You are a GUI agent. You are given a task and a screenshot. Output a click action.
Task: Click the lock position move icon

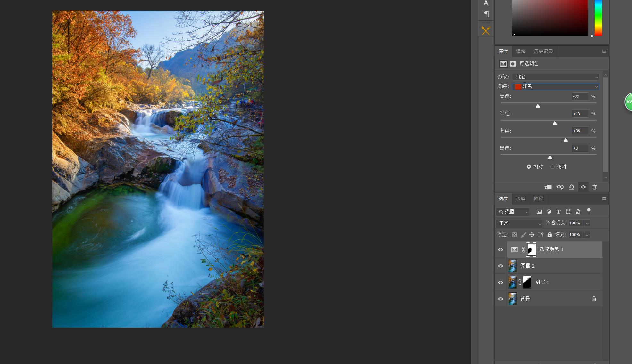tap(532, 235)
